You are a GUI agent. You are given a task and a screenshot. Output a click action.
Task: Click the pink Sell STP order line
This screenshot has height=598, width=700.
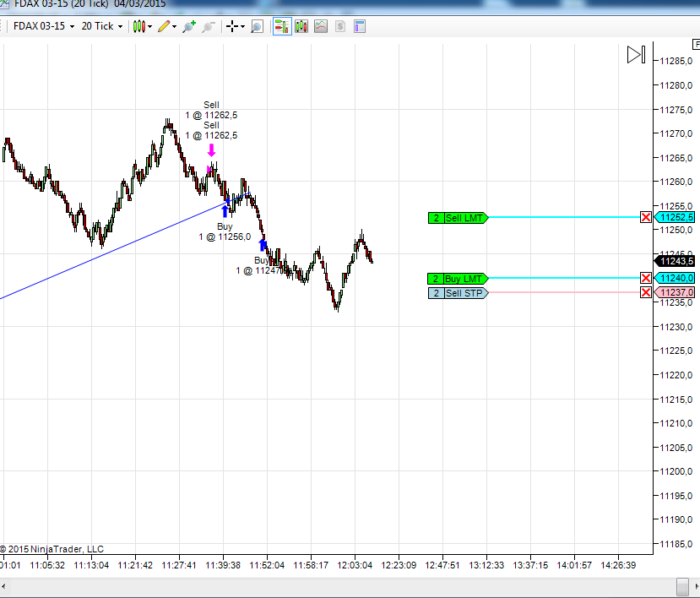[564, 292]
